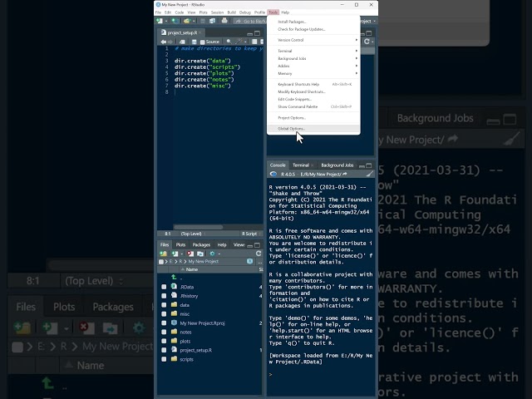The height and width of the screenshot is (399, 532).
Task: Minimize the Files pane
Action: [x=250, y=245]
